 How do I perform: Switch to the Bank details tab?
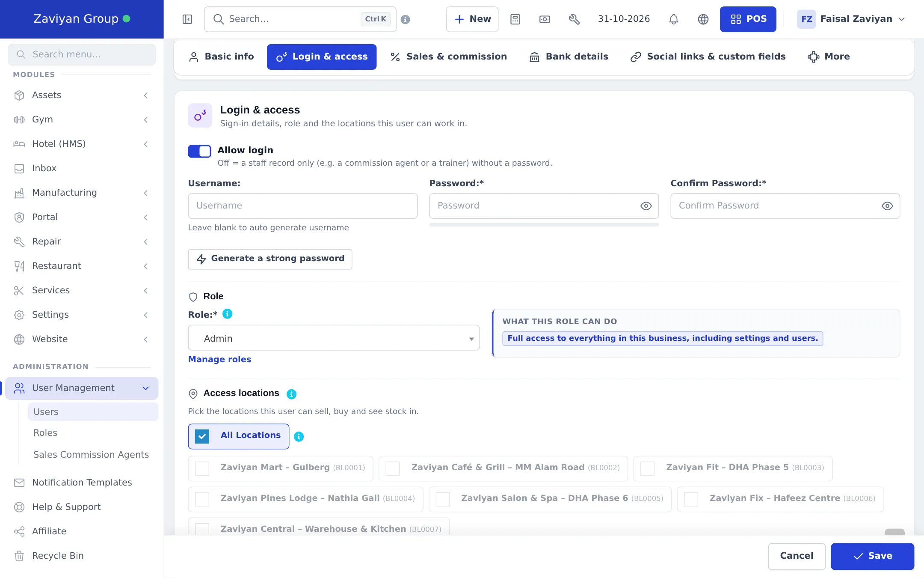[x=569, y=57]
